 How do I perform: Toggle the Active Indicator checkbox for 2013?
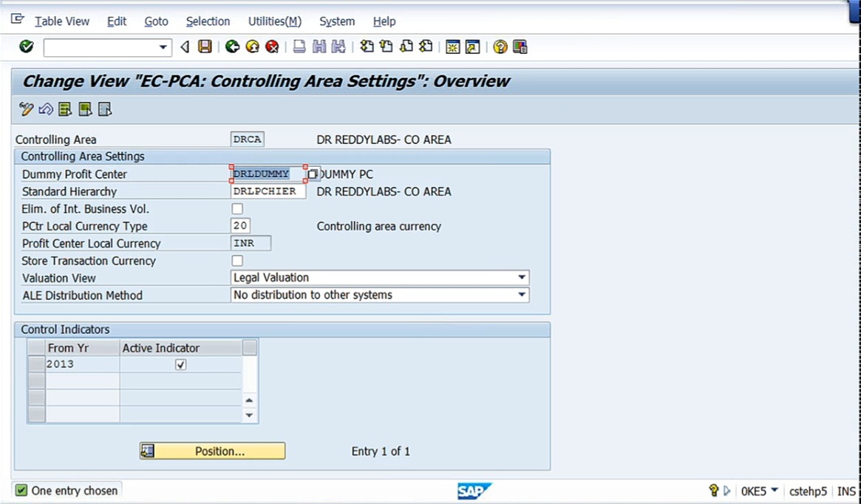tap(180, 364)
